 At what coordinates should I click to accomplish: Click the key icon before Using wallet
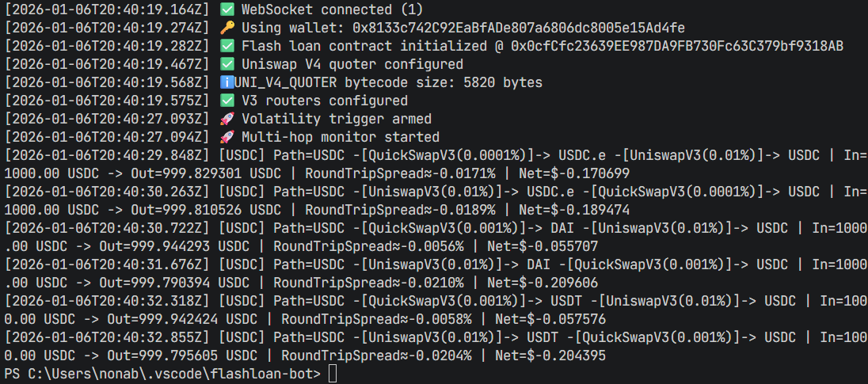pyautogui.click(x=227, y=29)
